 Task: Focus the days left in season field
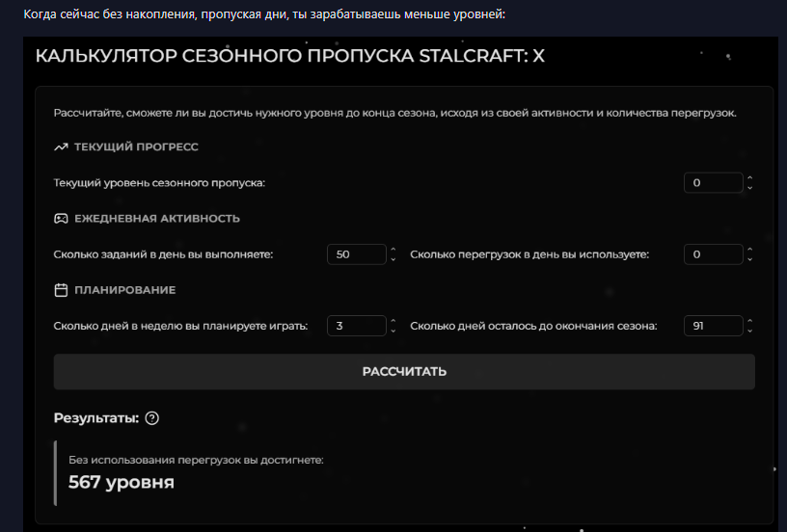(714, 326)
